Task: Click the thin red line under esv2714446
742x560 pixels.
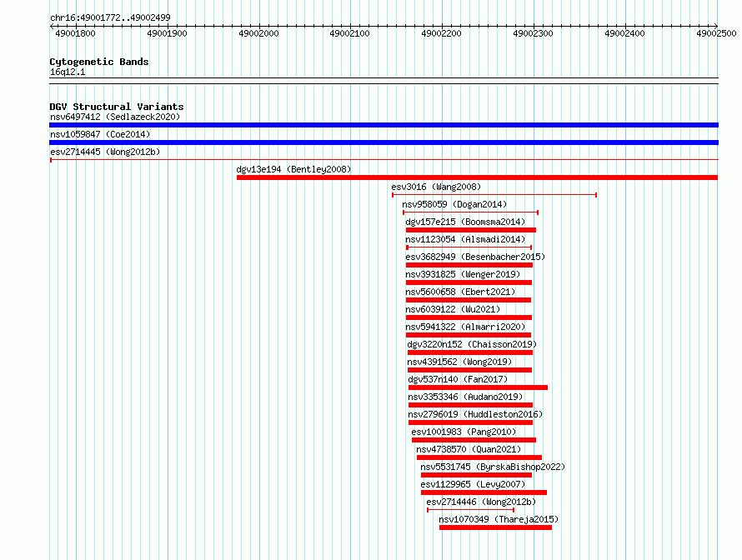Action: tap(470, 510)
